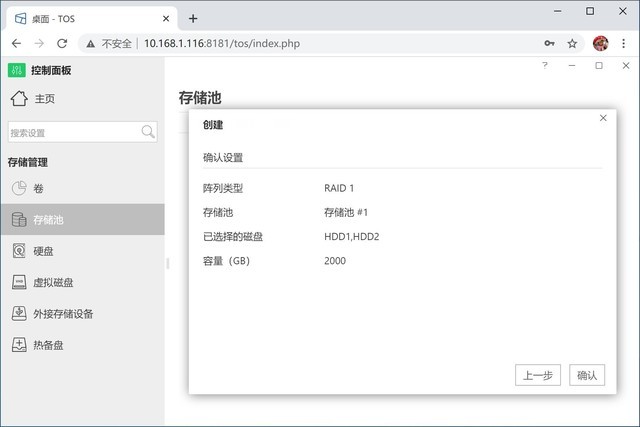
Task: Maximize the control panel inner window
Action: click(x=599, y=65)
